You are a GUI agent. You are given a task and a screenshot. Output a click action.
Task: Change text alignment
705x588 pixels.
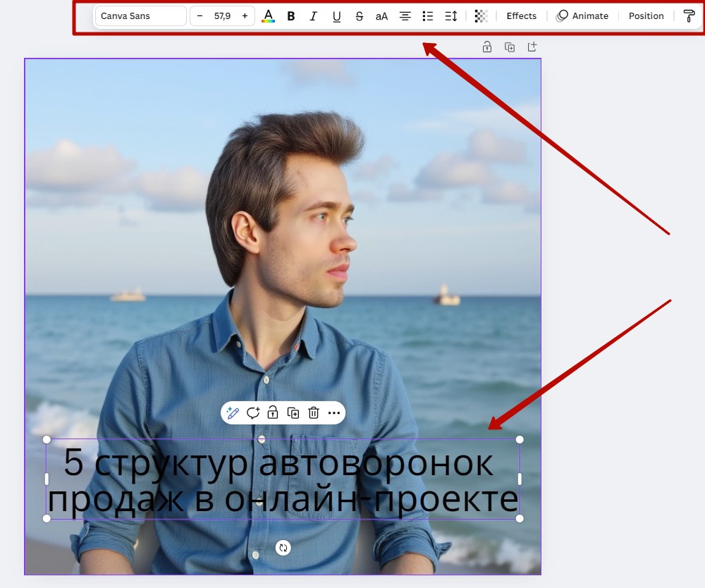(405, 16)
